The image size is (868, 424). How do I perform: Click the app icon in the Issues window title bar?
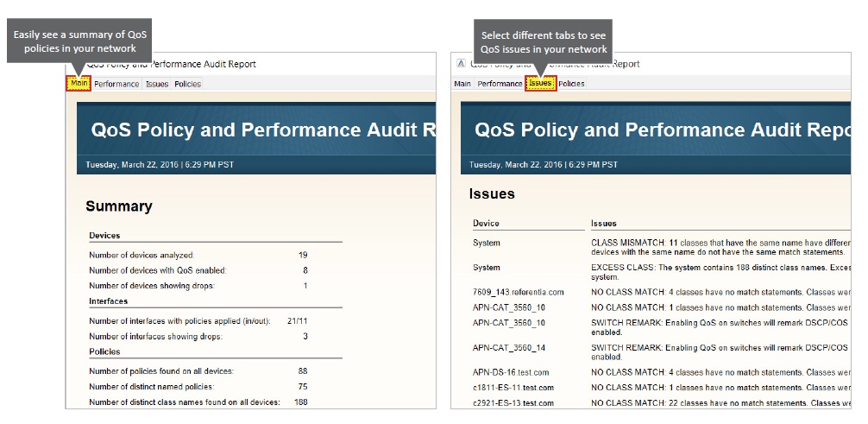click(462, 64)
